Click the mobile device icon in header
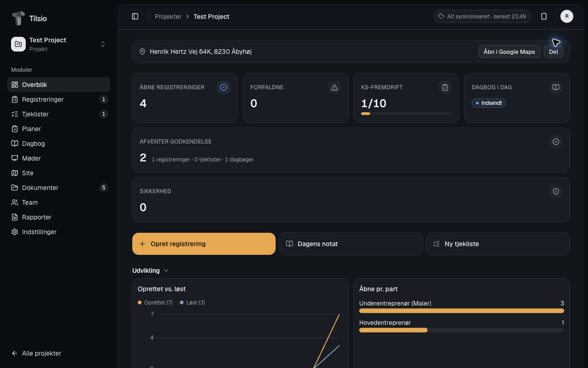The image size is (588, 368). point(544,17)
